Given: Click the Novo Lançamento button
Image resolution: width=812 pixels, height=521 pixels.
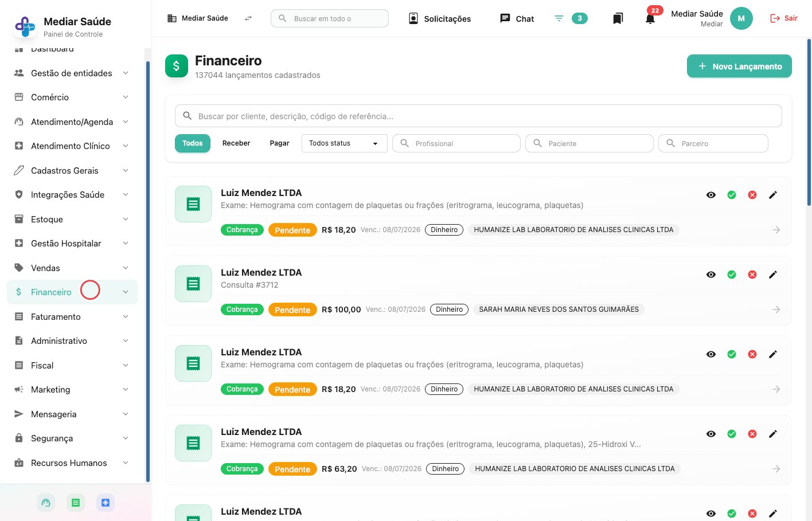Looking at the screenshot, I should tap(739, 66).
